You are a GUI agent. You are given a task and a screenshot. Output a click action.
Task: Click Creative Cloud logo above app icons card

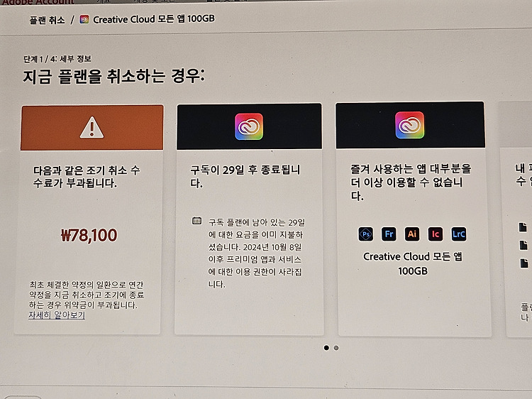(409, 125)
